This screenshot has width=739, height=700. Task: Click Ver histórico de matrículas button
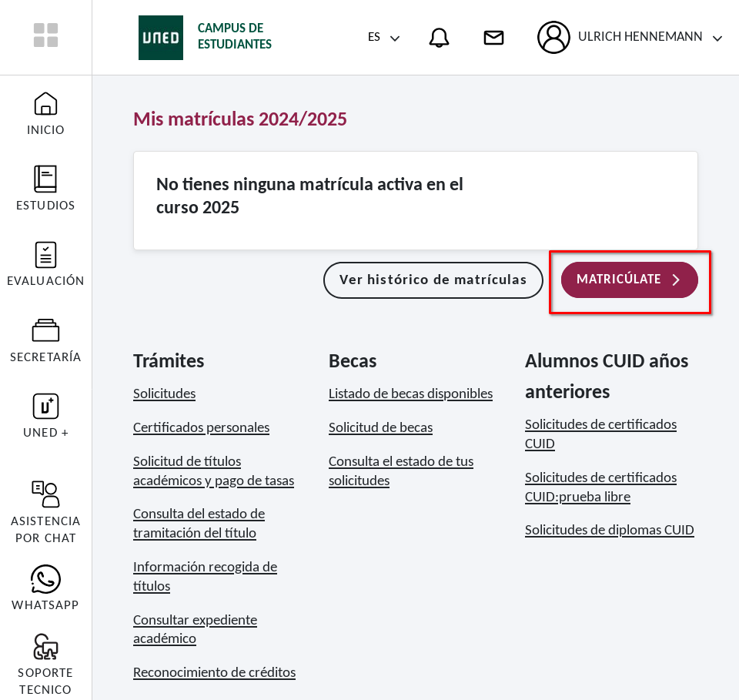coord(433,280)
